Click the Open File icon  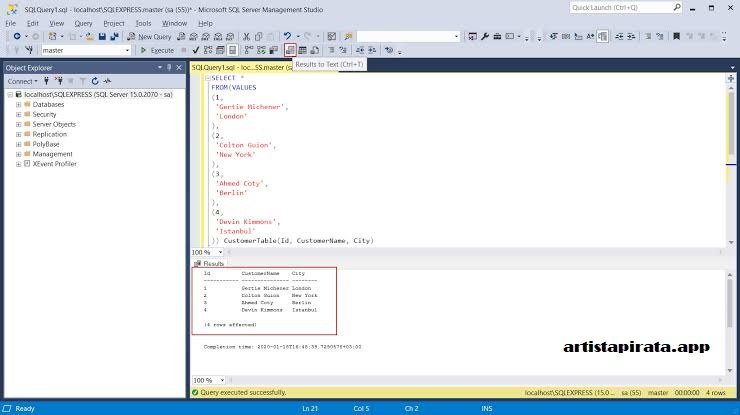click(89, 36)
